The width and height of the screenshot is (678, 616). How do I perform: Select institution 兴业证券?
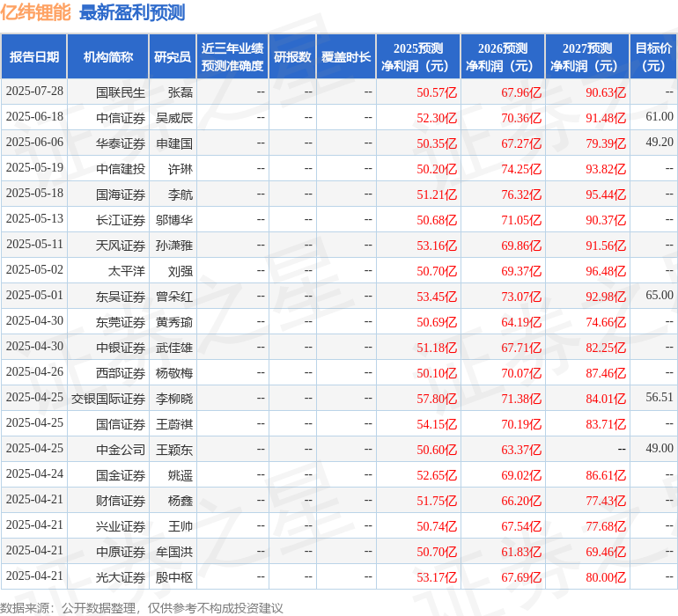(x=121, y=525)
